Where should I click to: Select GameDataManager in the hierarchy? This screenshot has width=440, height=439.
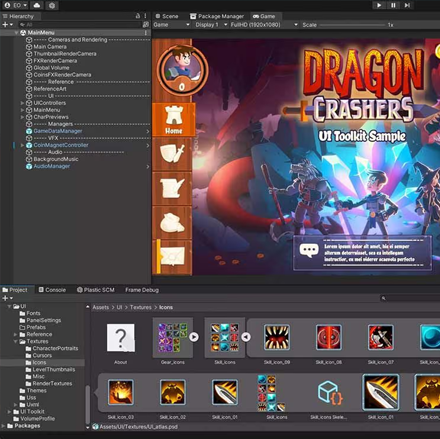58,131
